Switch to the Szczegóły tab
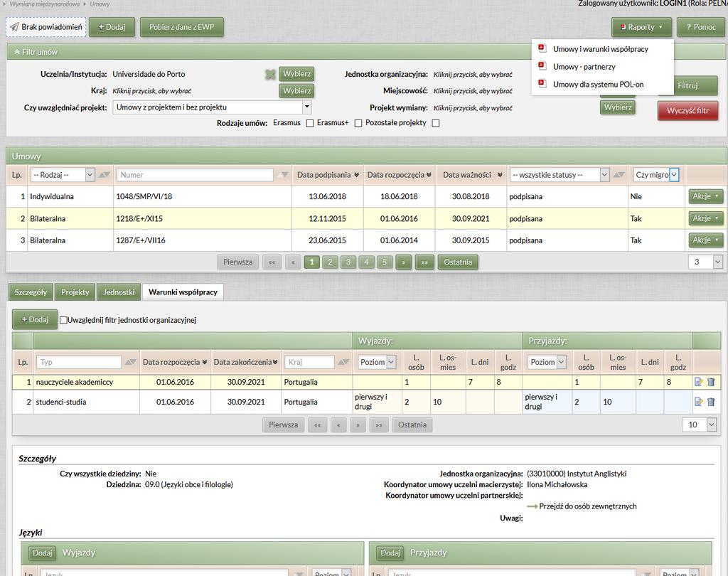The height and width of the screenshot is (576, 728). 31,292
